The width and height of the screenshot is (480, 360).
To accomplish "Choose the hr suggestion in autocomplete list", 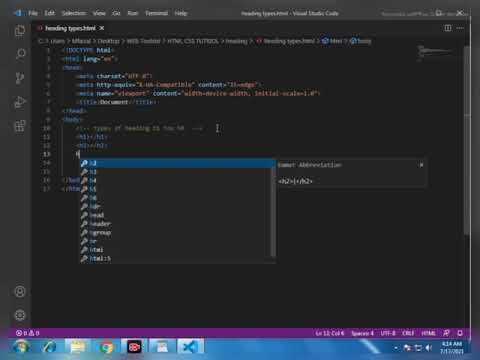I will click(x=176, y=241).
